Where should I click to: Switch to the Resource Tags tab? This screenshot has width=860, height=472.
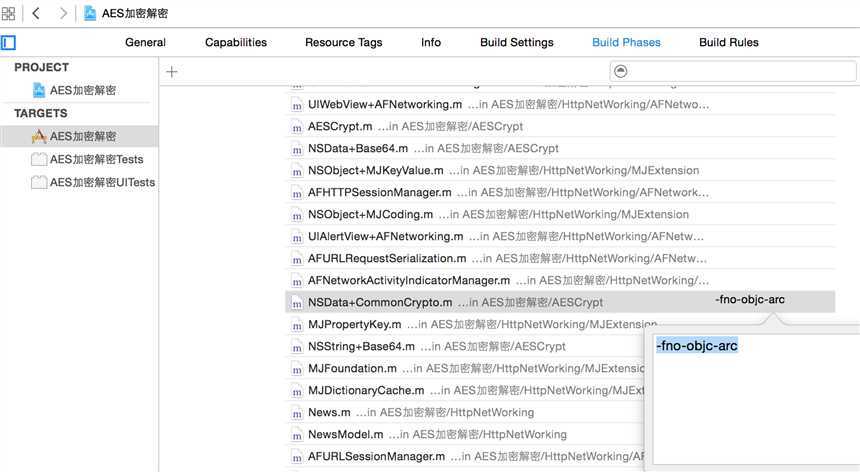pos(343,42)
